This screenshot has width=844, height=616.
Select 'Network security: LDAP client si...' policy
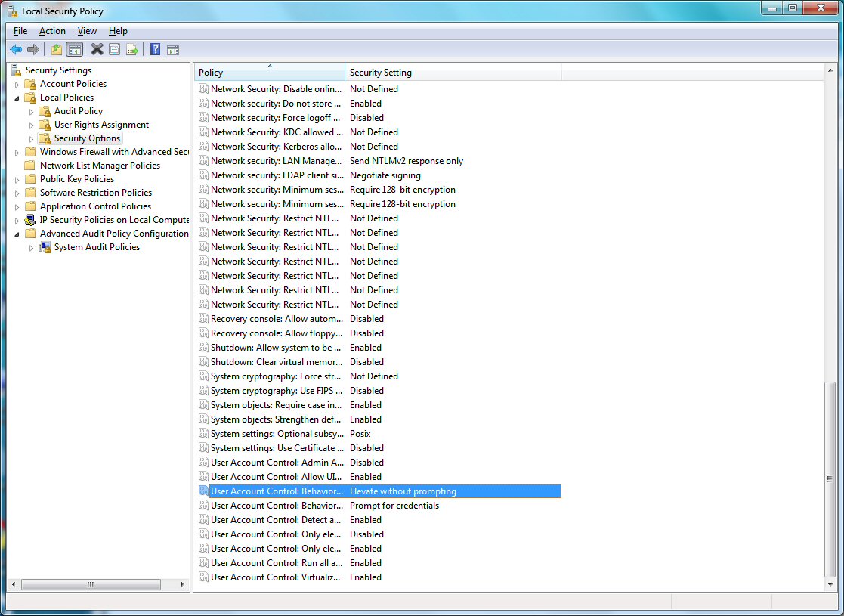[379, 175]
